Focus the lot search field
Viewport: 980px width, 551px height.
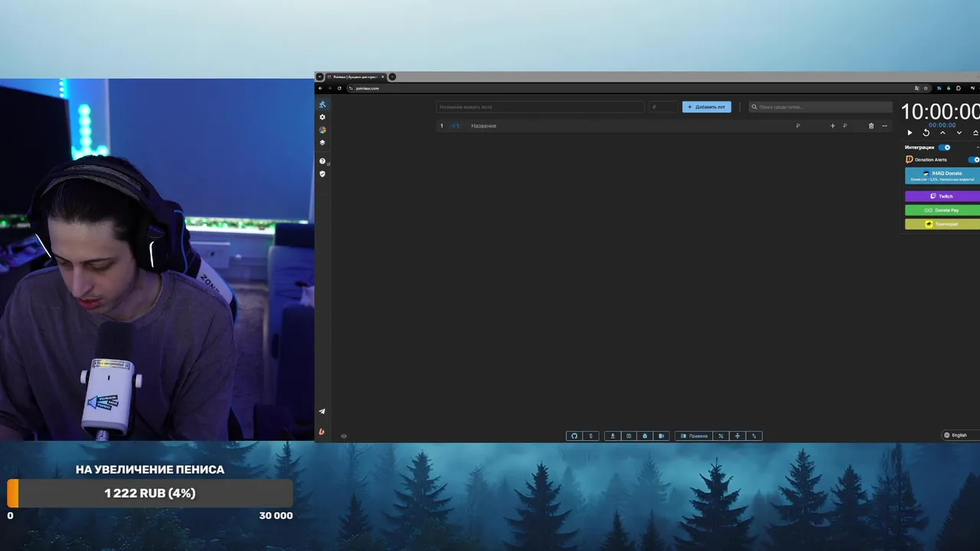click(x=820, y=107)
